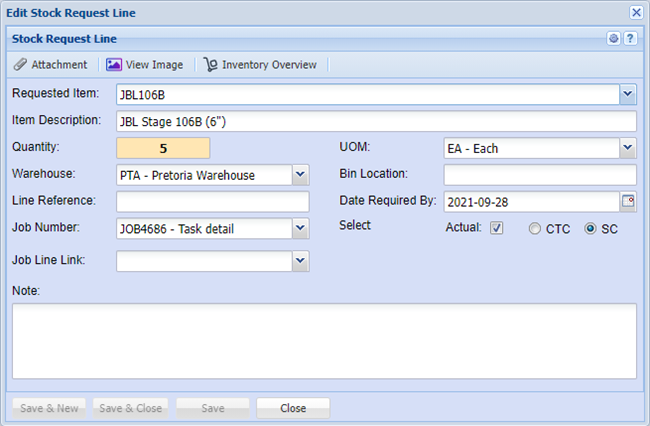
Task: Expand the Requested Item dropdown
Action: [x=627, y=95]
